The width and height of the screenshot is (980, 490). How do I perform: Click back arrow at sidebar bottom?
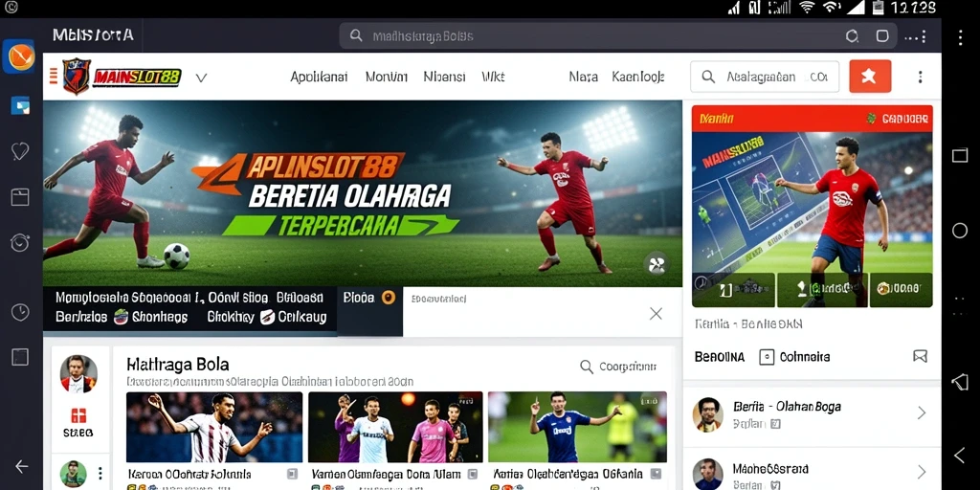point(22,466)
